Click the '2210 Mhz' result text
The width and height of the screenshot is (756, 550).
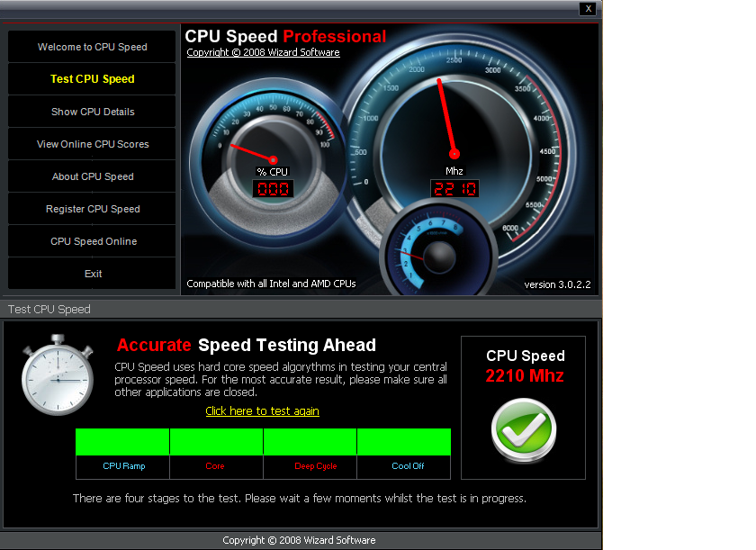coord(525,375)
